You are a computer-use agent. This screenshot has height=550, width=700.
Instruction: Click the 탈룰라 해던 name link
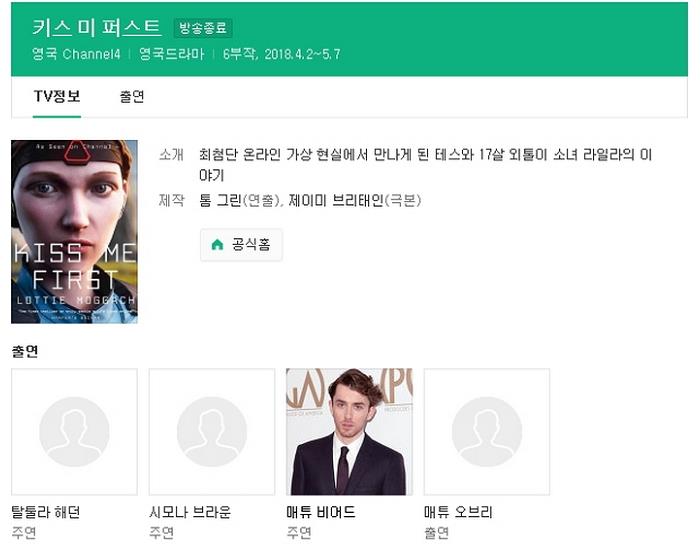click(45, 512)
